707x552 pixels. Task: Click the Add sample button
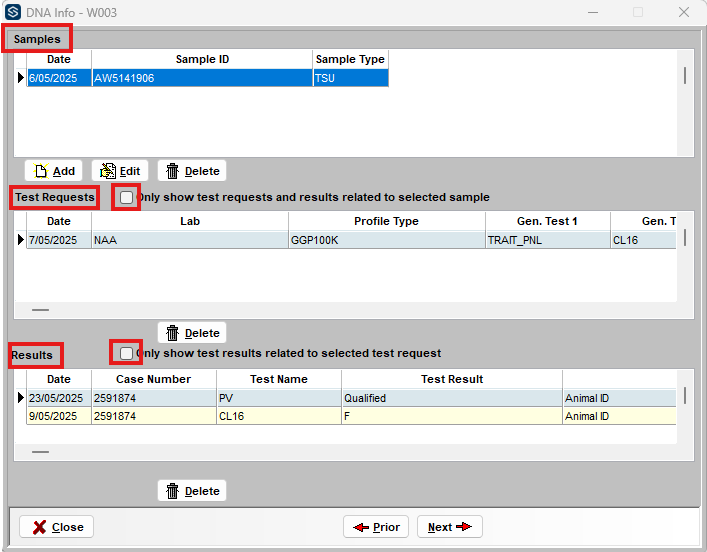[x=54, y=171]
